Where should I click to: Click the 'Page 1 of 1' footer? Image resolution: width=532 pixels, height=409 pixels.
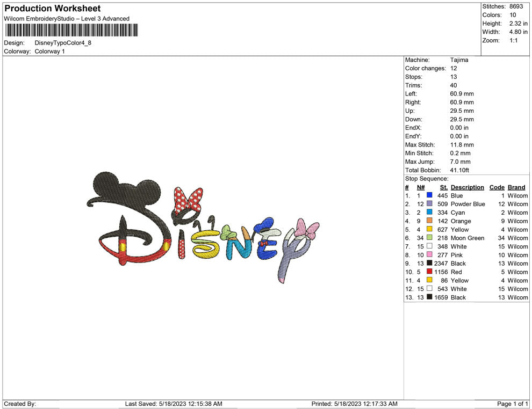coord(512,404)
